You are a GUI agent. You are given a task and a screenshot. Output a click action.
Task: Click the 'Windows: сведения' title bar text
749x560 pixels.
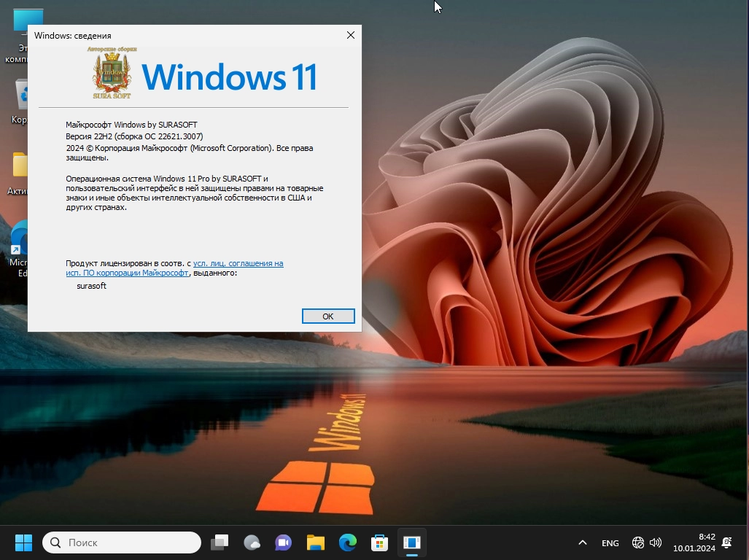coord(73,35)
